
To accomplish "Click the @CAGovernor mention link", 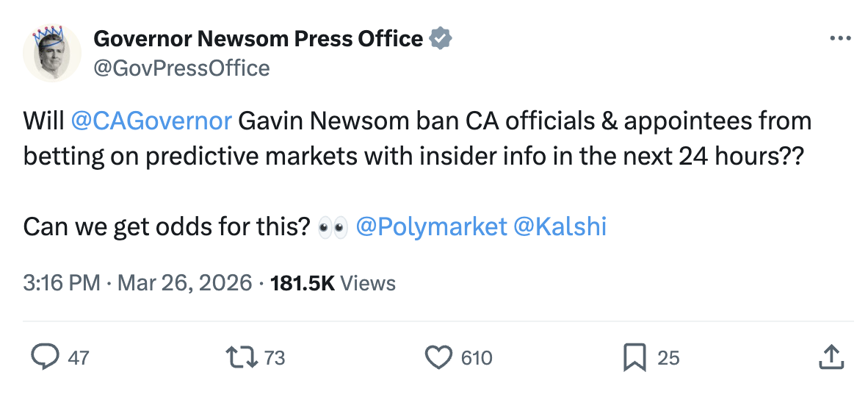I will [x=152, y=121].
